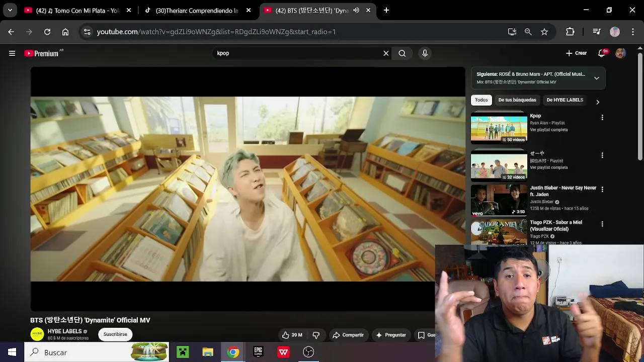View site information icon in the address bar
Screen dimensions: 644x362
coord(87,32)
